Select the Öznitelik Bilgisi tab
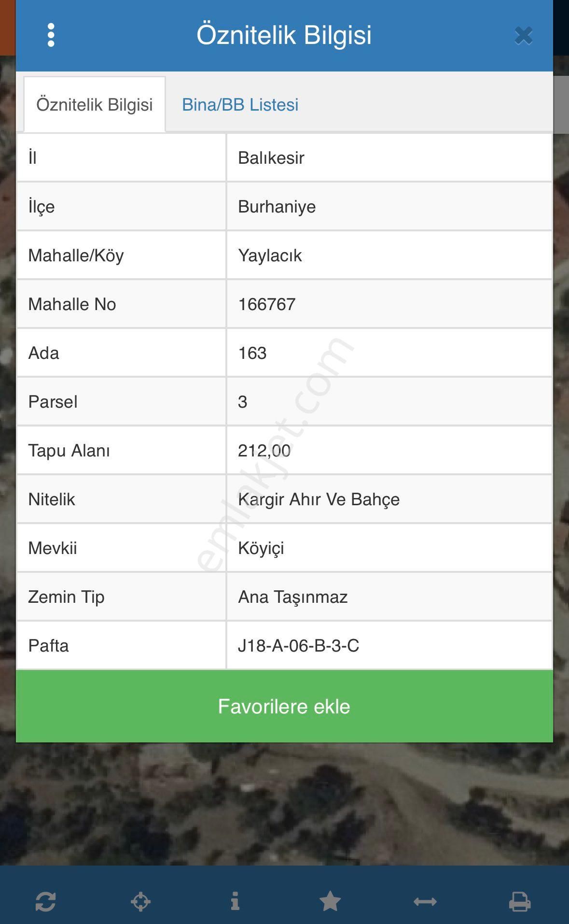The image size is (569, 924). point(95,105)
